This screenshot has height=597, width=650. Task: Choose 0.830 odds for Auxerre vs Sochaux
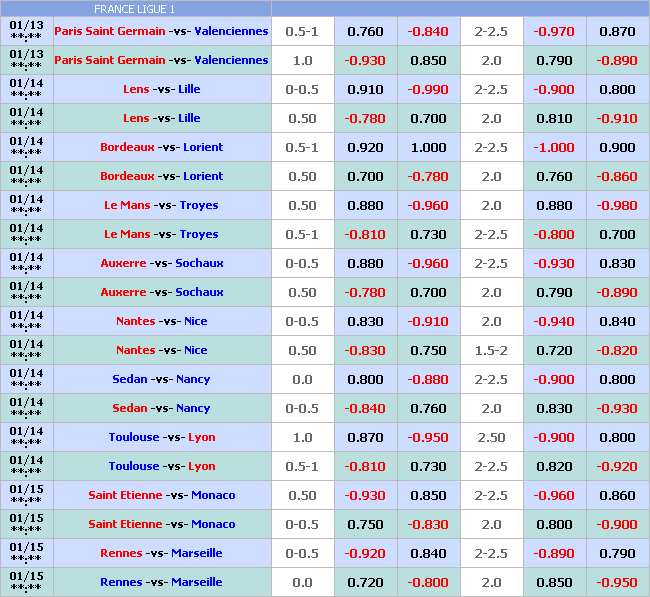(x=617, y=263)
